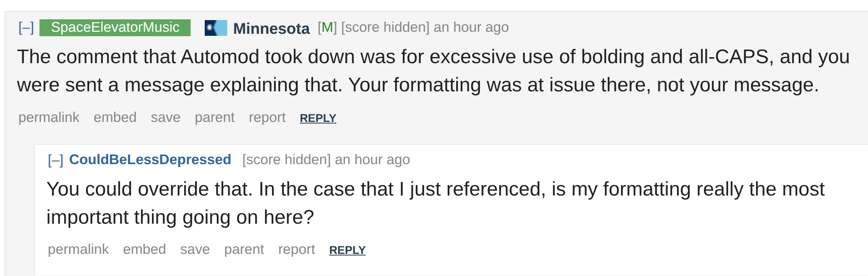Click the Minnesota flair text
This screenshot has height=276, width=868.
[x=271, y=28]
